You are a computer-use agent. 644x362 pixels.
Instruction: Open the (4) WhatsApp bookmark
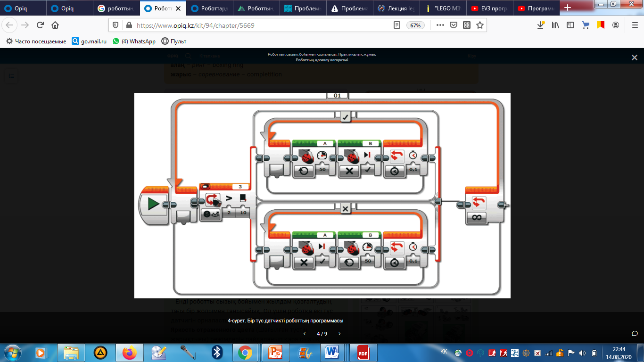tap(134, 41)
